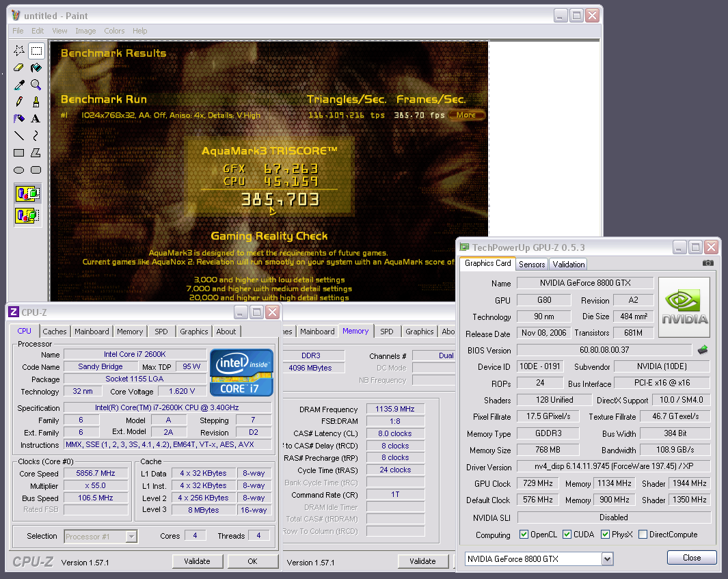The image size is (728, 579).
Task: Select the Pencil tool in Paint
Action: [19, 102]
